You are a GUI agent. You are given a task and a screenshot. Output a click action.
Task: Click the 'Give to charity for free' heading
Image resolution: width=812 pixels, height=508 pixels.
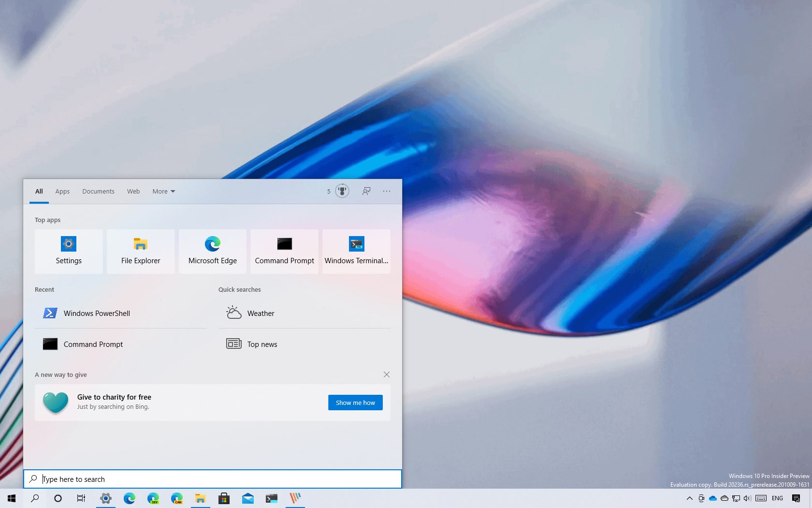coord(114,397)
